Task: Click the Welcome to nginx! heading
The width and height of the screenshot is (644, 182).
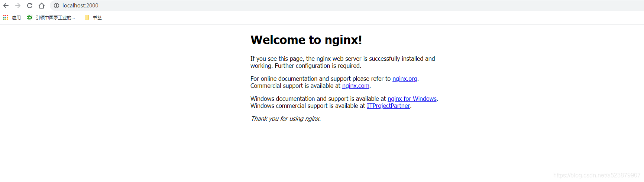Action: (x=306, y=40)
